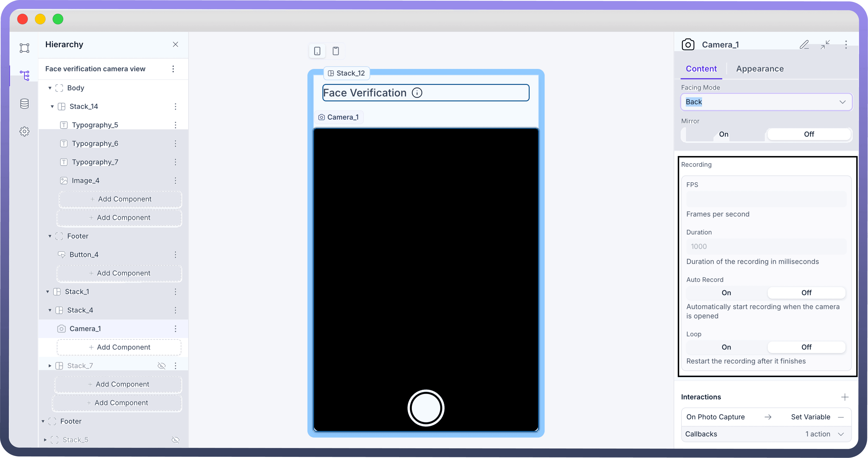
Task: Click Add Component below Camera_1
Action: coord(119,347)
